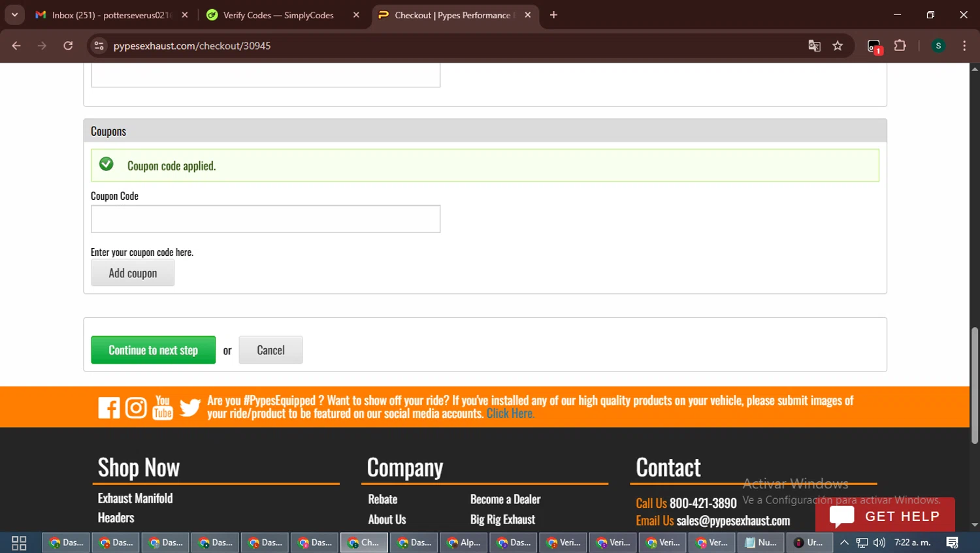Open the Twitter bird icon

point(190,407)
